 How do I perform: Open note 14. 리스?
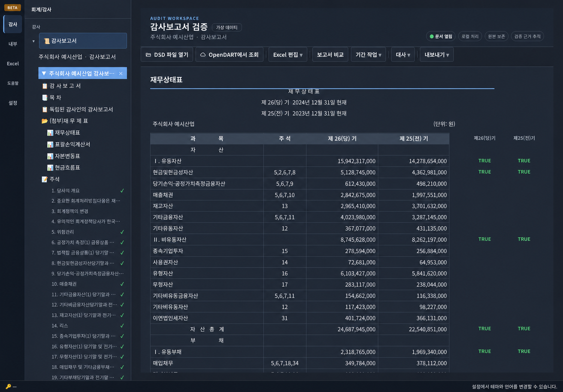tap(60, 326)
